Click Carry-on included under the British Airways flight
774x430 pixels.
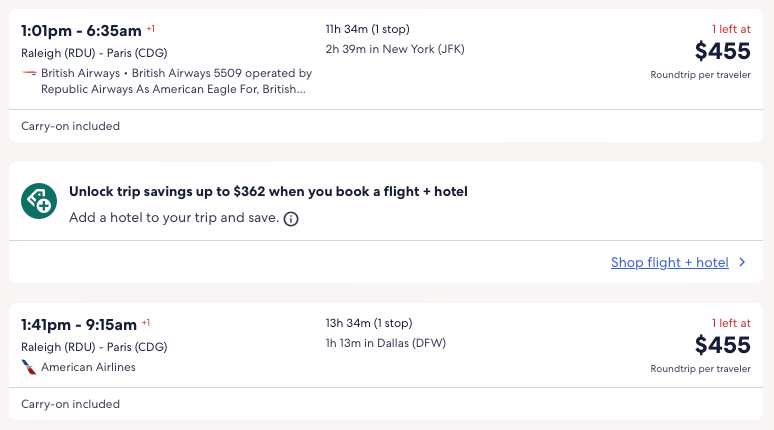[x=70, y=126]
